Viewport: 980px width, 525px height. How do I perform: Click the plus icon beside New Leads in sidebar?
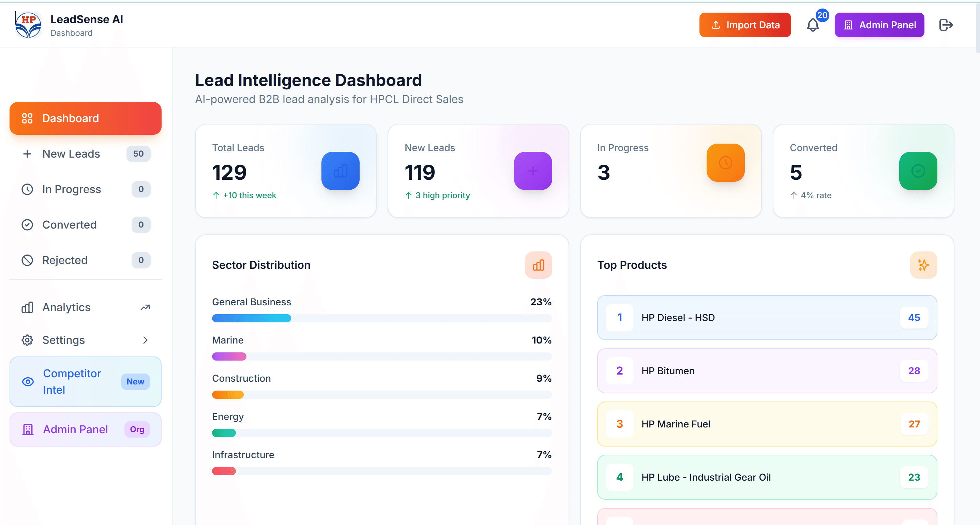point(27,154)
